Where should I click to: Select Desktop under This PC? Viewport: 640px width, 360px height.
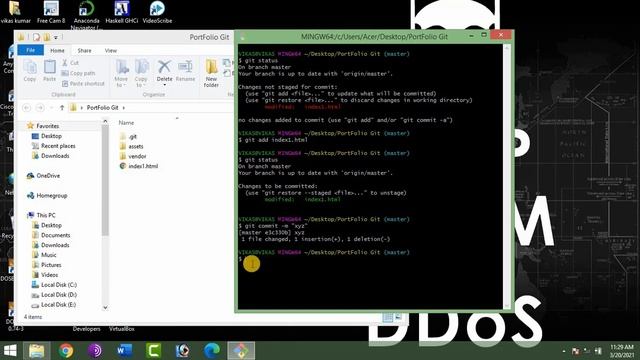click(x=47, y=225)
